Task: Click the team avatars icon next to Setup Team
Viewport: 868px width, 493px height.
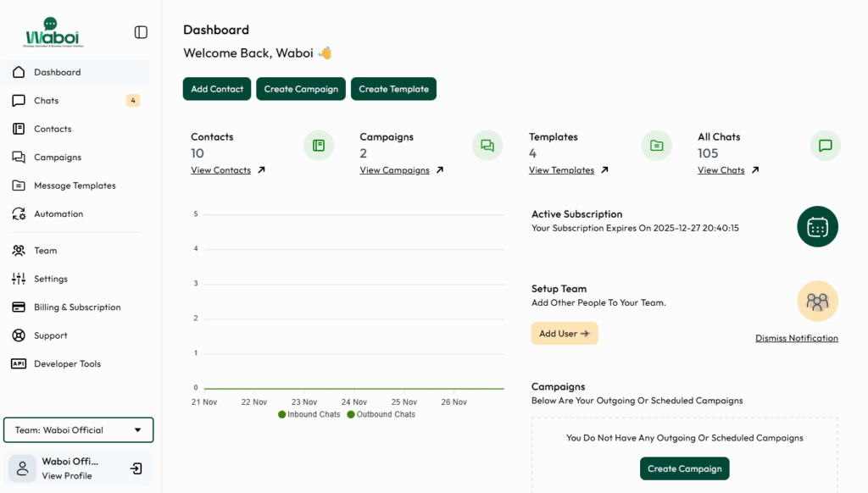Action: point(817,301)
